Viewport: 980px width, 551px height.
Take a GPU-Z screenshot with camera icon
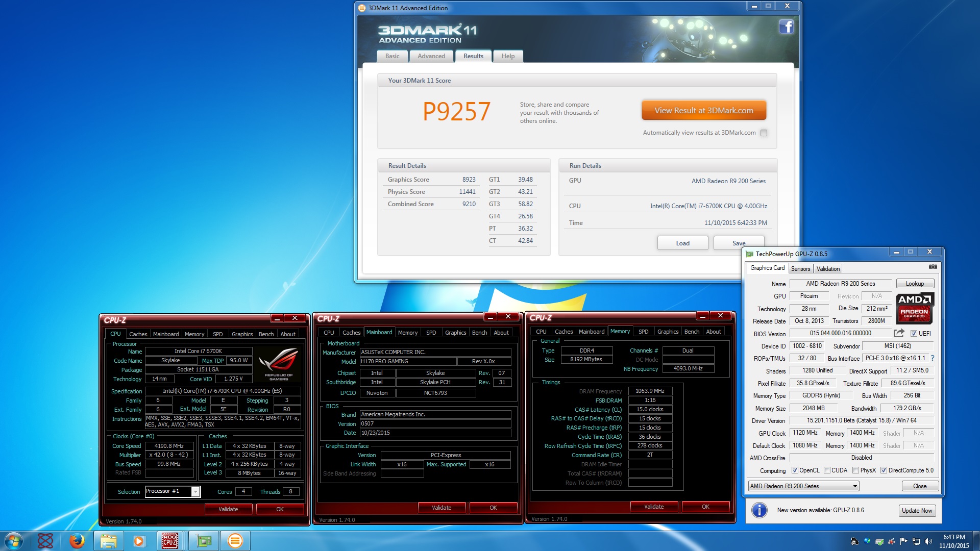[933, 267]
